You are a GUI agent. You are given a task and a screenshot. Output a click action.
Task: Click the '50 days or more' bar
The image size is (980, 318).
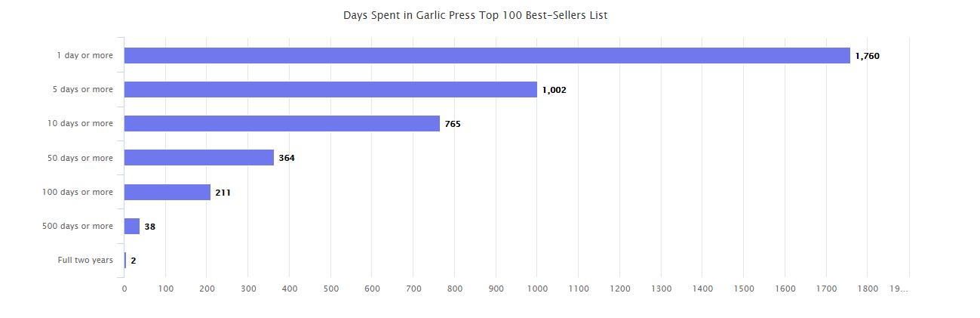point(198,158)
